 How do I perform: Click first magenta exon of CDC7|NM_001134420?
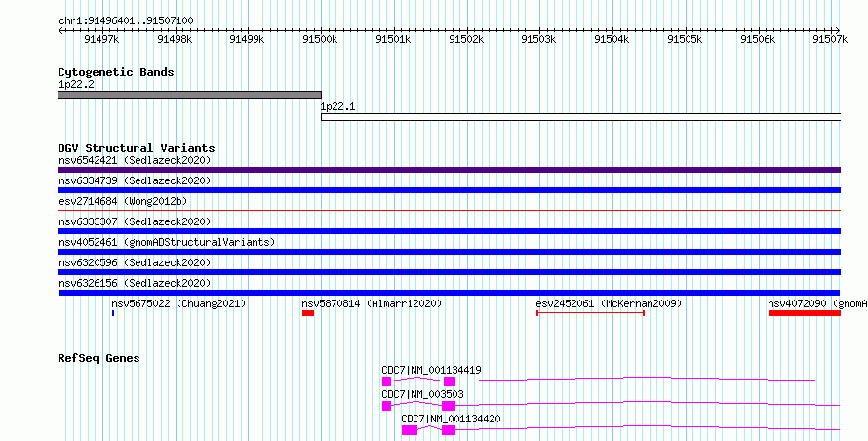click(409, 430)
